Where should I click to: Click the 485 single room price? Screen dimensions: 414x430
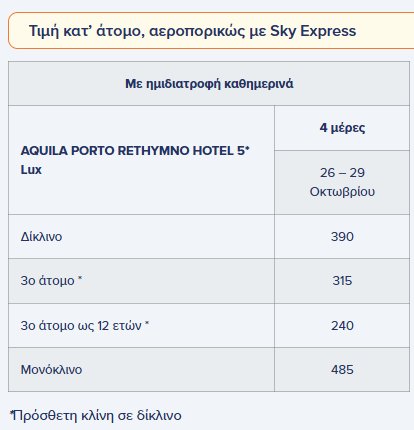[x=342, y=370]
